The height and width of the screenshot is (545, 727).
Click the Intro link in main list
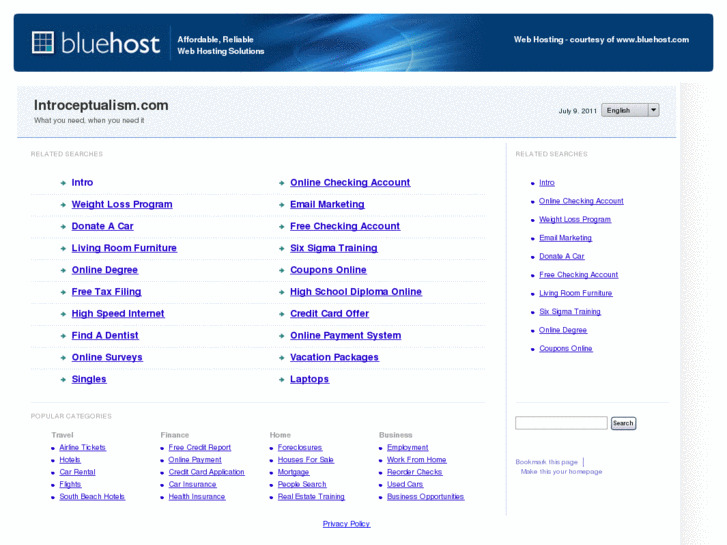click(83, 182)
